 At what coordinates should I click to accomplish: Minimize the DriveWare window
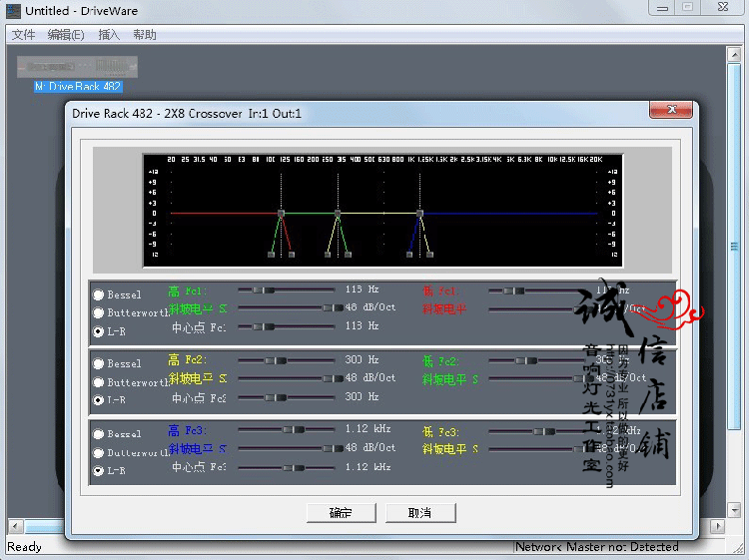(662, 8)
